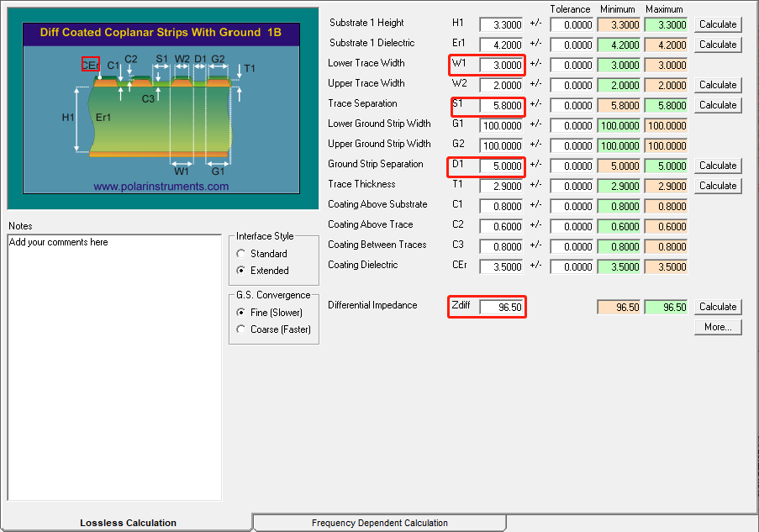The width and height of the screenshot is (759, 532).
Task: Click the Trace Separation S1 value field
Action: [501, 106]
